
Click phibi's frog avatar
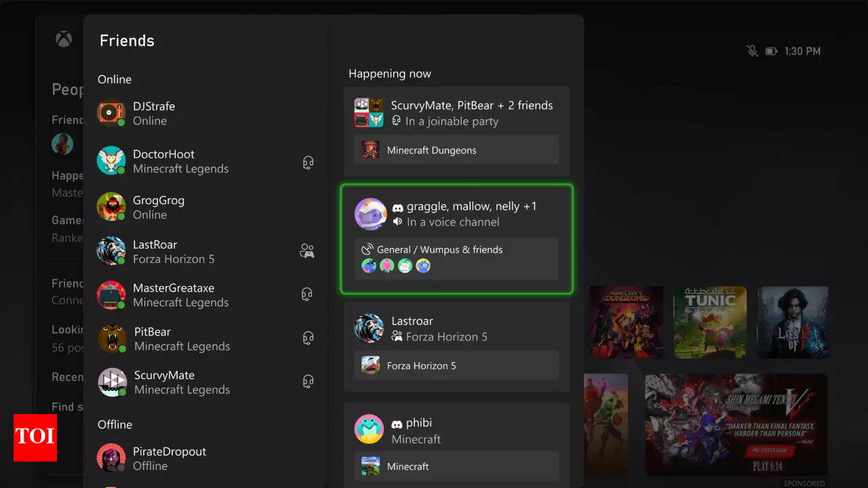coord(369,430)
